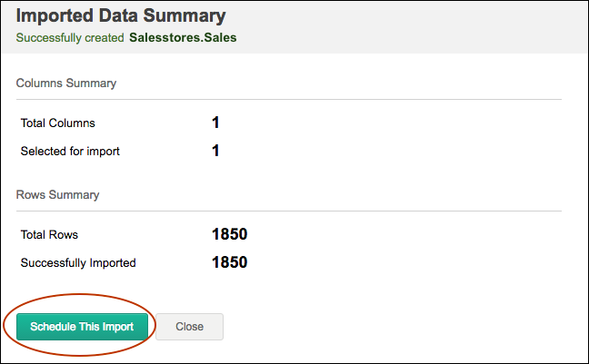Click the Imported Data Summary title
The height and width of the screenshot is (364, 589).
(x=121, y=16)
